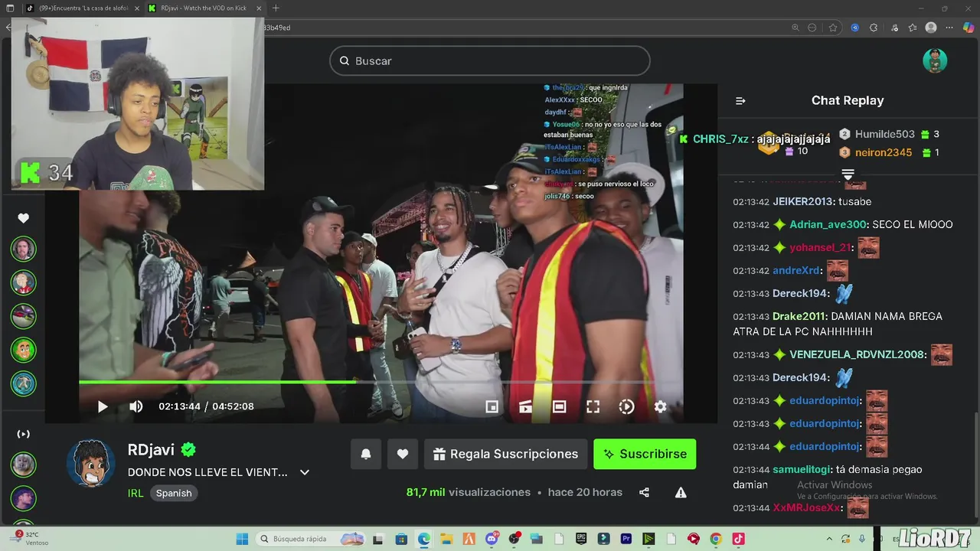This screenshot has height=551, width=980.
Task: Click the notification bell for RDjavi
Action: pos(366,454)
